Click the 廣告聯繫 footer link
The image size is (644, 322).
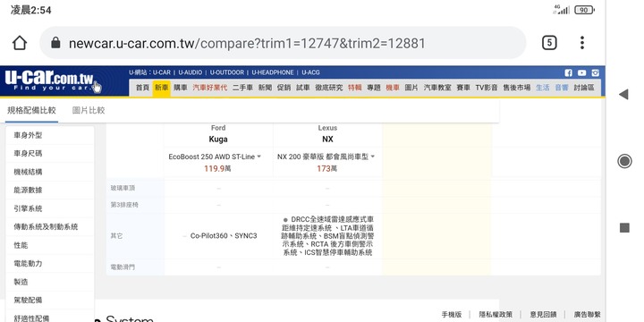[x=588, y=315]
